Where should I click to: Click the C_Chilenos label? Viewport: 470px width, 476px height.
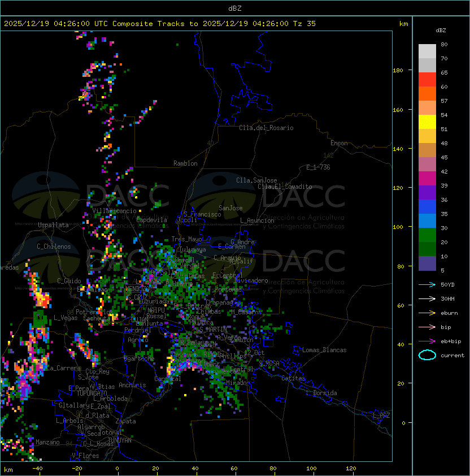tap(54, 246)
